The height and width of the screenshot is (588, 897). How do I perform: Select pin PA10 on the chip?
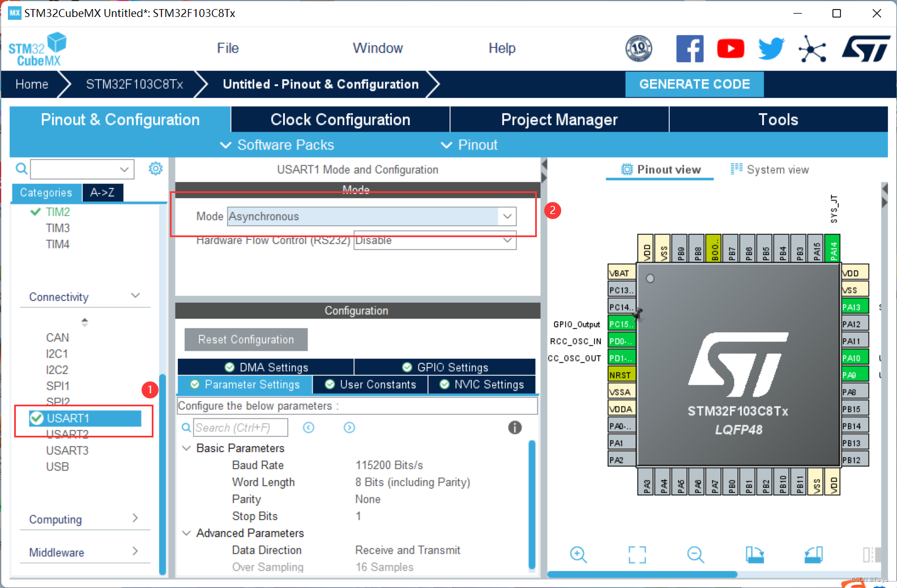click(x=855, y=358)
